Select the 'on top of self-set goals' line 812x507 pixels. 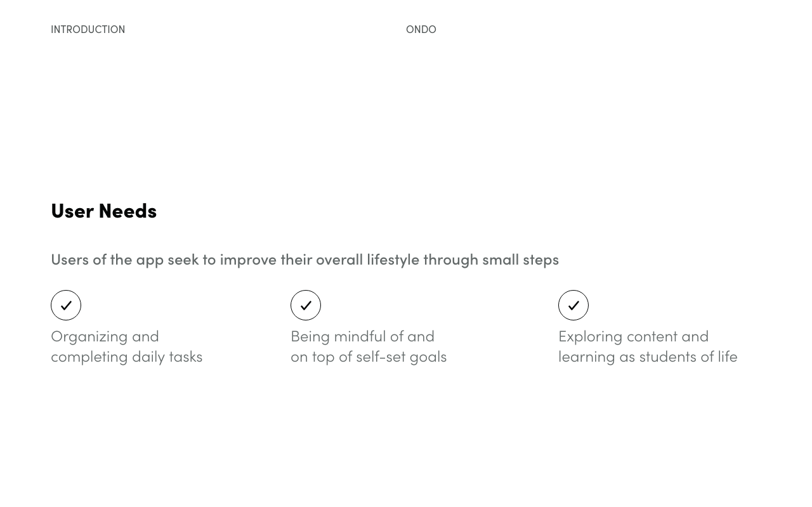click(369, 357)
